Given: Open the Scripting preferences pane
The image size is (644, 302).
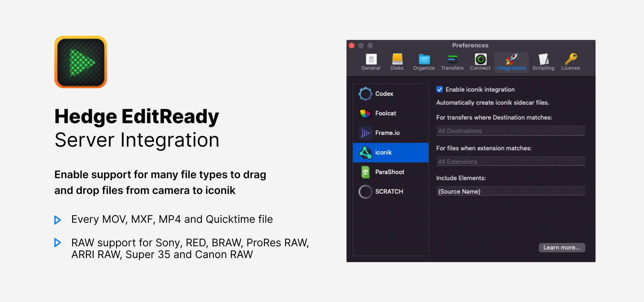Looking at the screenshot, I should [x=543, y=62].
